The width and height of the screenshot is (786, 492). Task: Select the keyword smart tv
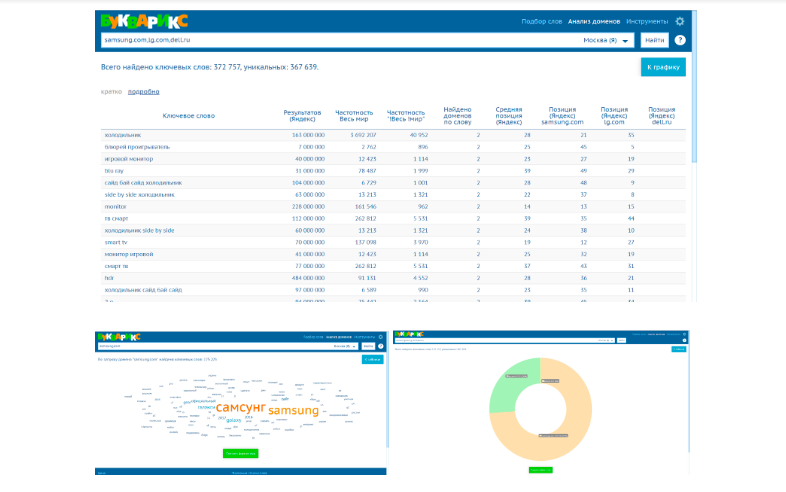click(x=116, y=242)
